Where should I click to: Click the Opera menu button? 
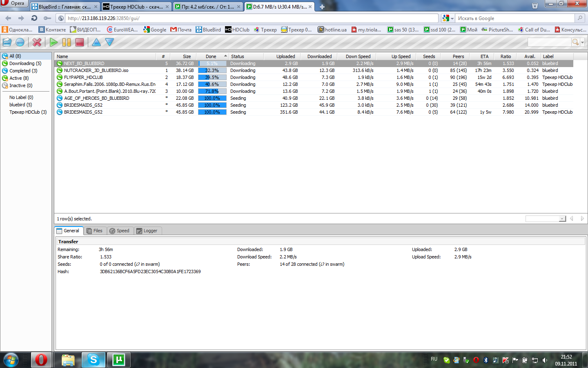(13, 3)
